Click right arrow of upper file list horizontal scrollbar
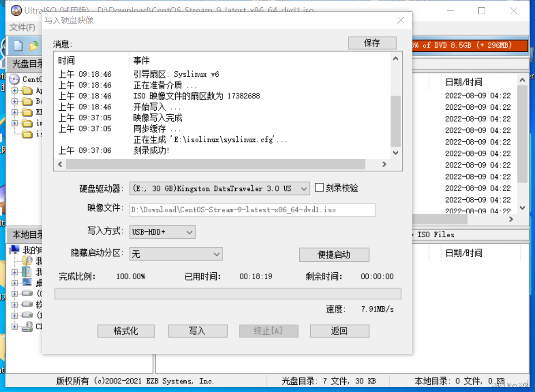535x392 pixels. (x=511, y=220)
